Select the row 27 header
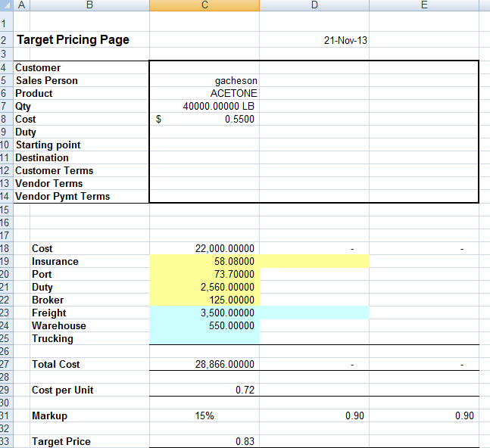Viewport: 490px width, 448px height. tap(5, 364)
